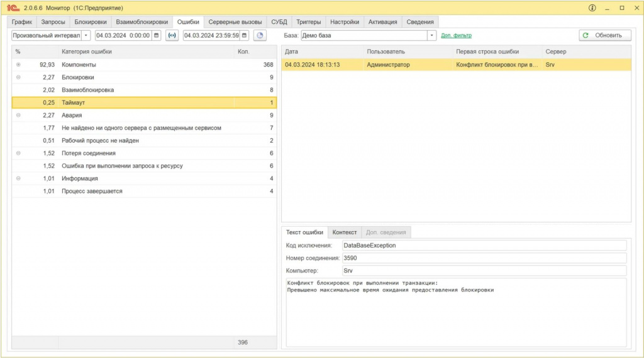Open the Взаимоблокировки tab
Viewport: 644px width, 358px height.
pos(142,22)
